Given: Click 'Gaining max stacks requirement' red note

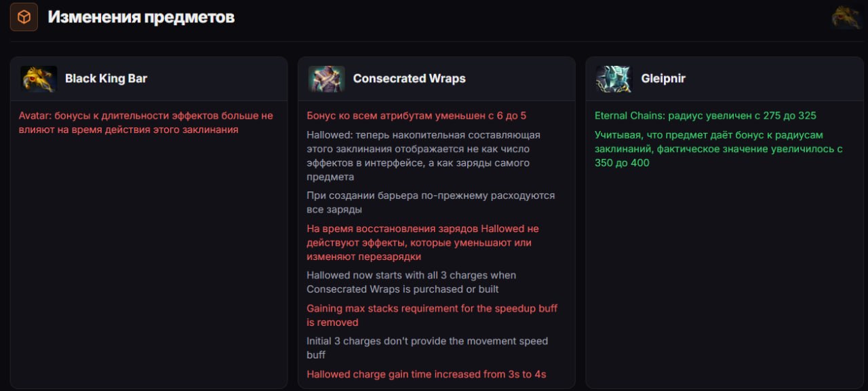Looking at the screenshot, I should pos(431,315).
